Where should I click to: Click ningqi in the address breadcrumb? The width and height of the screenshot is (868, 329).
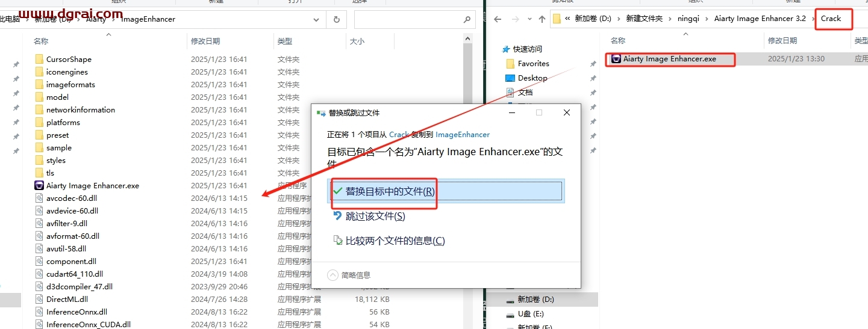pos(688,19)
